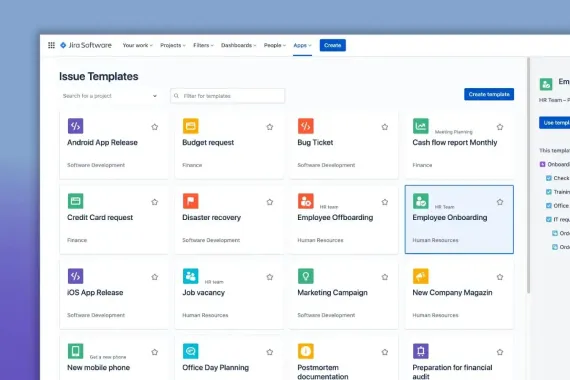Favorite the Android App Release template
The width and height of the screenshot is (570, 380).
click(154, 127)
